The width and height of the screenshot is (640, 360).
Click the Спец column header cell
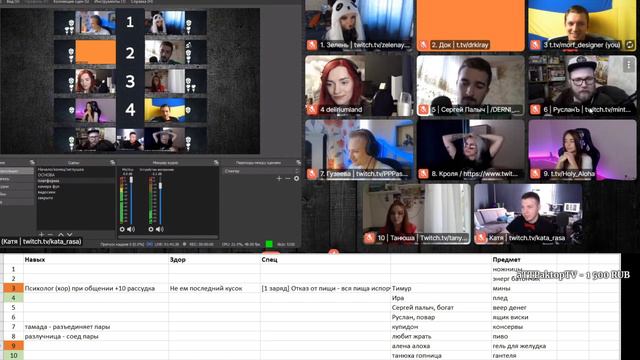click(325, 259)
